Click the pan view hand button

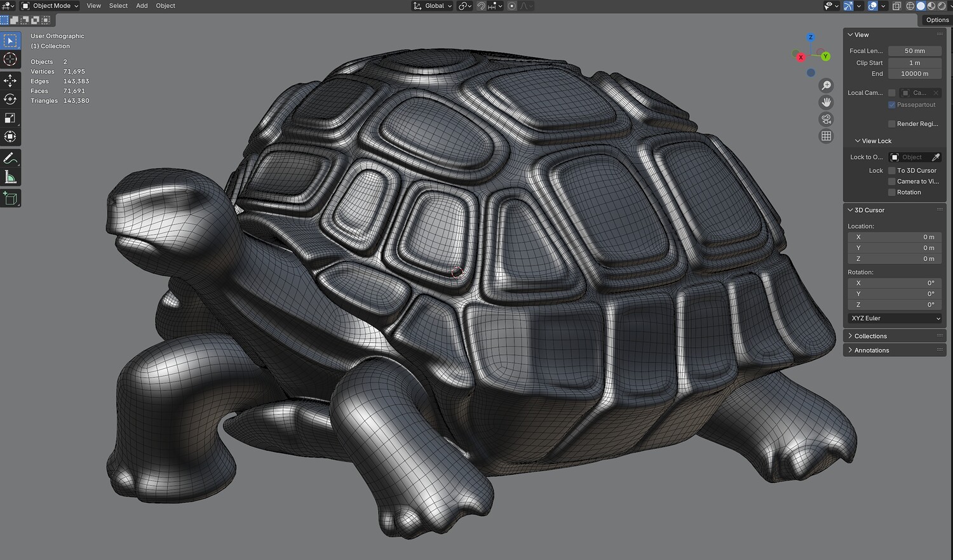(x=826, y=102)
